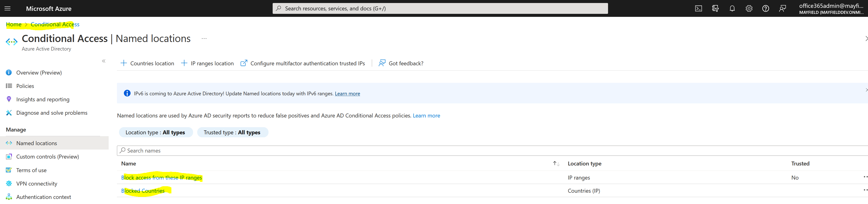Open Block access from these IP ranges
This screenshot has width=868, height=204.
(161, 177)
